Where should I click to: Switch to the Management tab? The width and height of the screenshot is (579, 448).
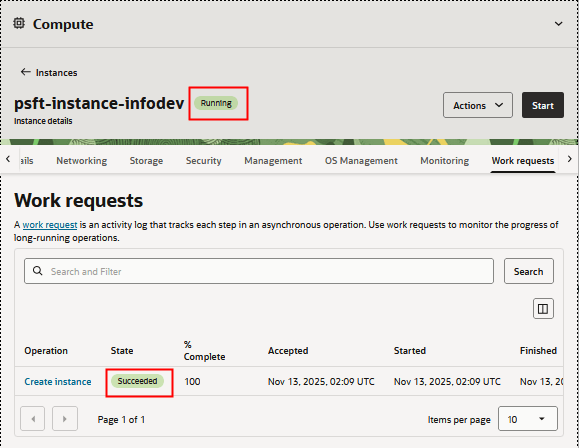click(273, 161)
